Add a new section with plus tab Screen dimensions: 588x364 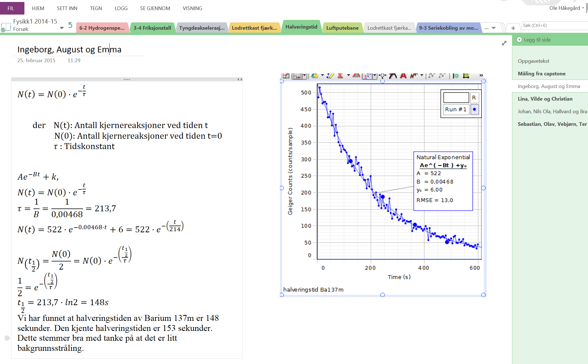click(513, 28)
